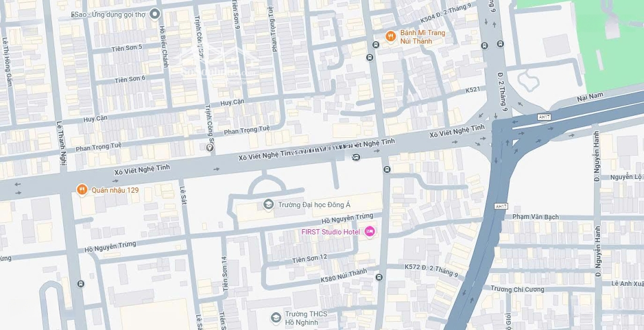Click the bus stop icon near K580 Núi Thành

(x=379, y=277)
